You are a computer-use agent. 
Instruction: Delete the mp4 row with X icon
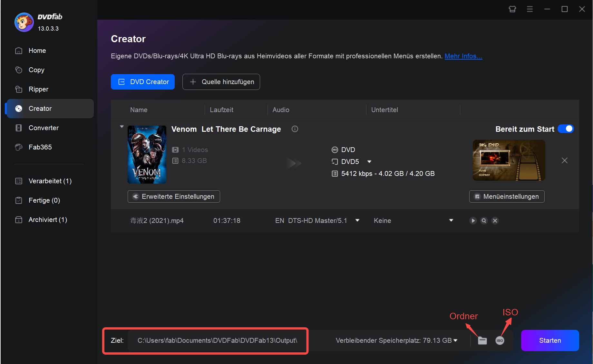tap(495, 221)
